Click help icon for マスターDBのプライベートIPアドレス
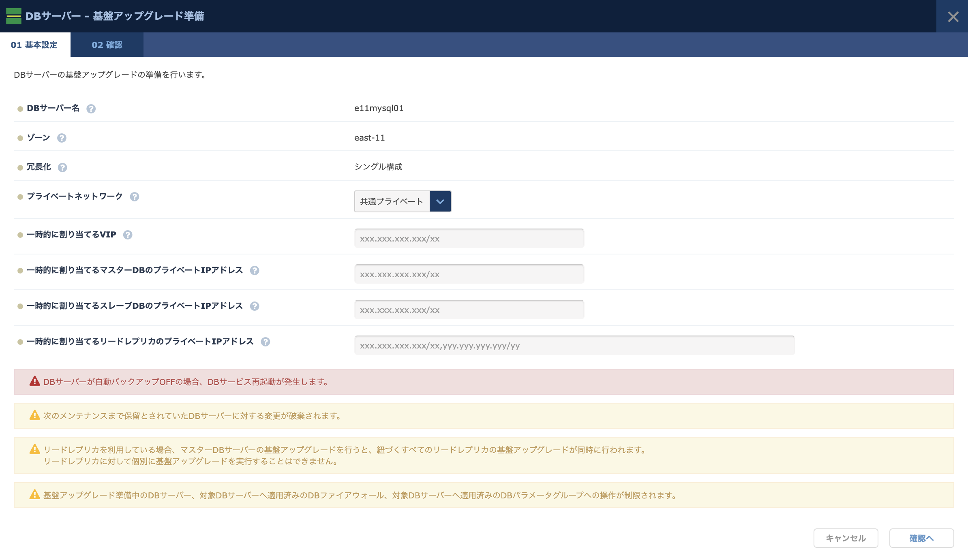Image resolution: width=968 pixels, height=560 pixels. [255, 270]
